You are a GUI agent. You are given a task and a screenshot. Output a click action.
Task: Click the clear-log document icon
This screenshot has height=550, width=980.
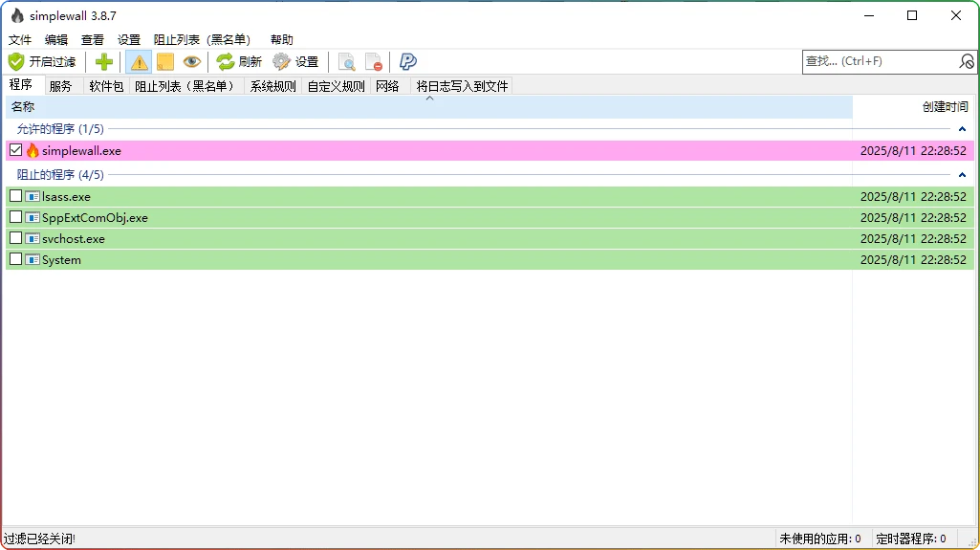coord(373,61)
